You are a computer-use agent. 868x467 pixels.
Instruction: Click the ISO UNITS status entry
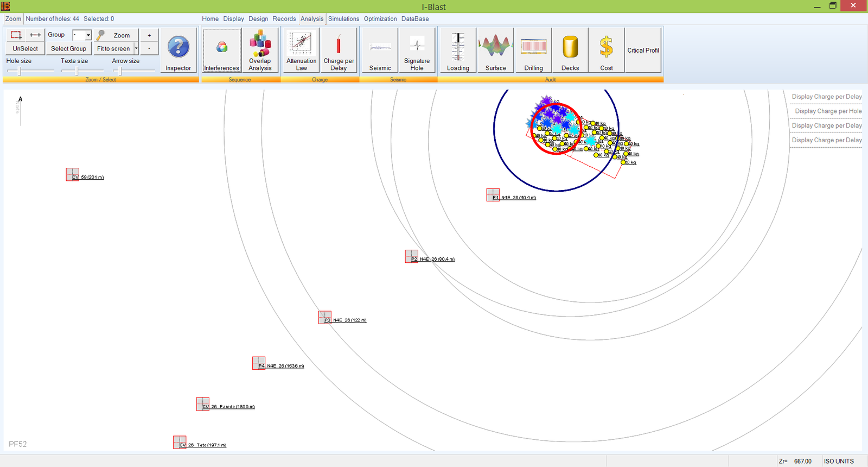[x=839, y=461]
